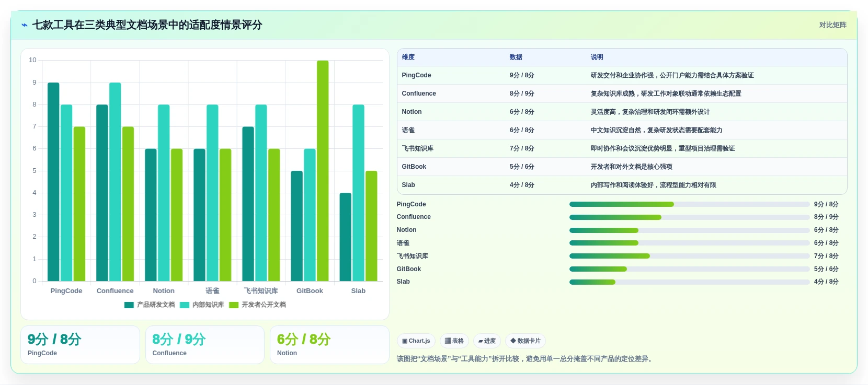Click the Notion progress bar
This screenshot has height=385, width=868.
tap(689, 230)
